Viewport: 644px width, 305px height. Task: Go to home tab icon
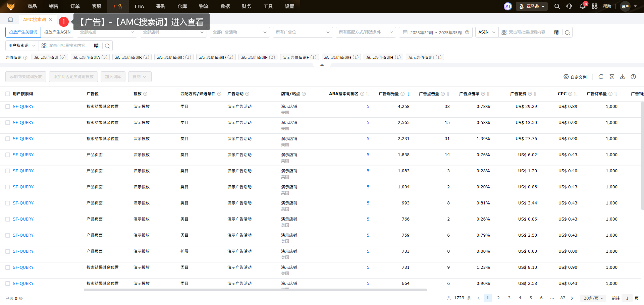tap(10, 19)
